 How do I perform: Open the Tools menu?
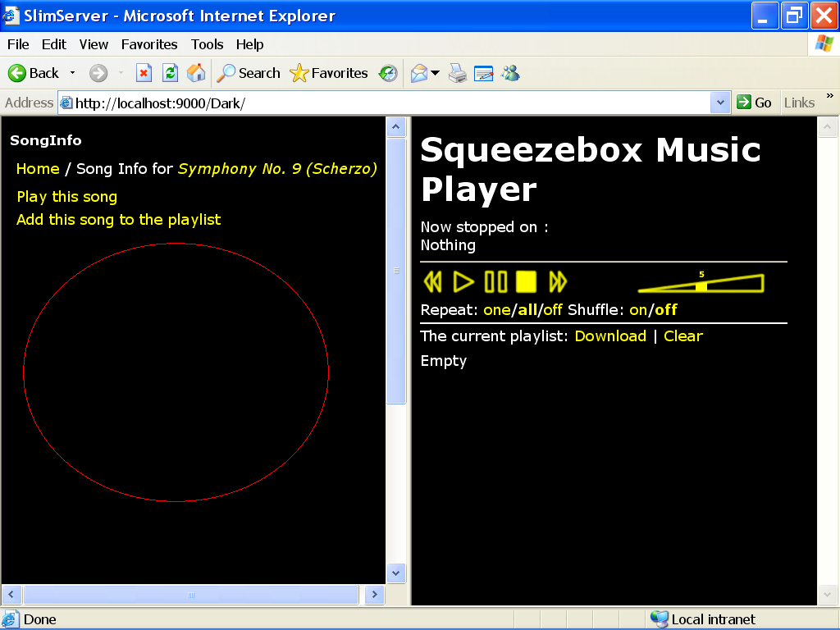pos(208,44)
